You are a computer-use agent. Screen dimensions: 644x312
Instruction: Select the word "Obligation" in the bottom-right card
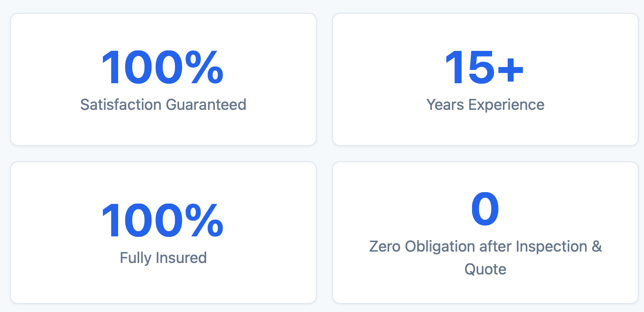pos(440,246)
